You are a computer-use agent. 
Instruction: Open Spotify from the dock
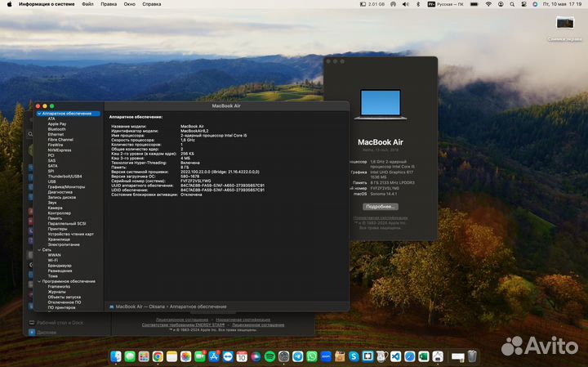(x=269, y=356)
